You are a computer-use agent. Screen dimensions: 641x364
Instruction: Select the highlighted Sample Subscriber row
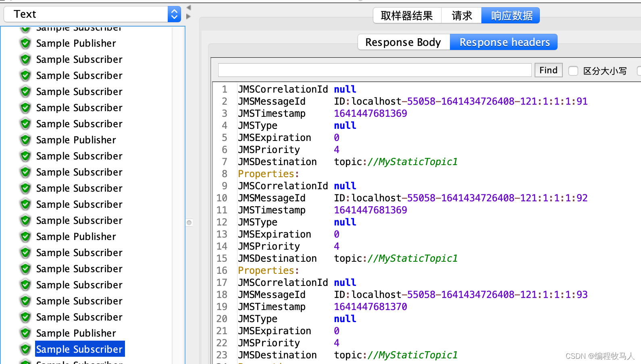80,349
